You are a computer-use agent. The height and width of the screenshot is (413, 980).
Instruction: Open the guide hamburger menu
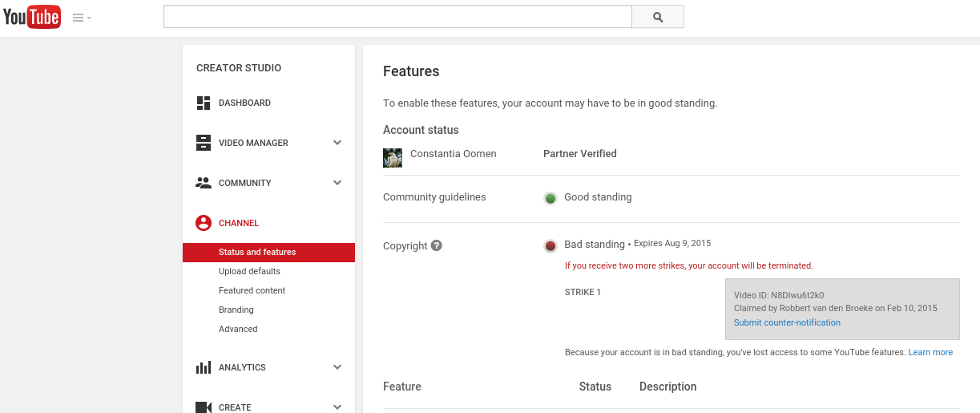[x=81, y=18]
